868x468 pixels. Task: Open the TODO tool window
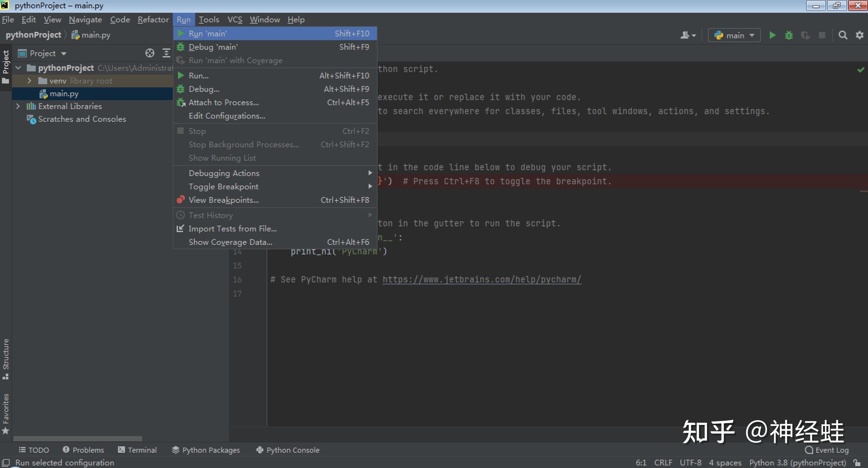click(x=34, y=450)
